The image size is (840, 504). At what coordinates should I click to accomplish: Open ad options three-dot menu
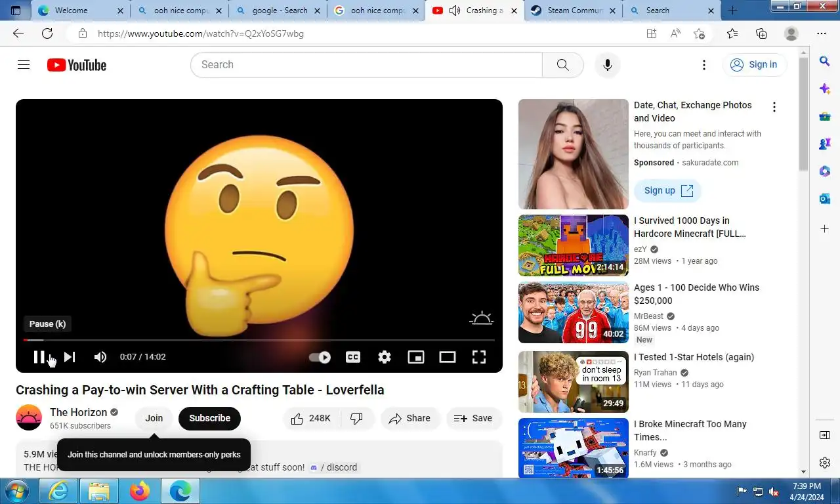[774, 107]
